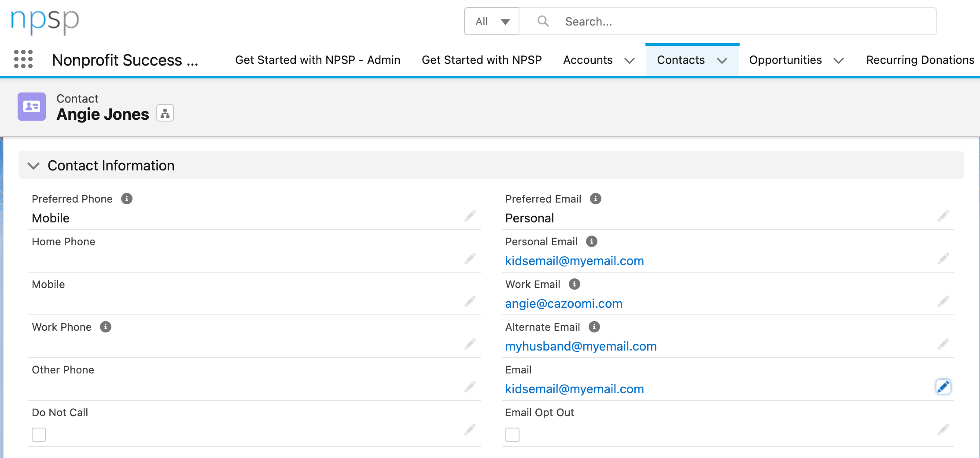
Task: Click the Personal Email kidsemail@myemail.com link
Action: tap(575, 261)
